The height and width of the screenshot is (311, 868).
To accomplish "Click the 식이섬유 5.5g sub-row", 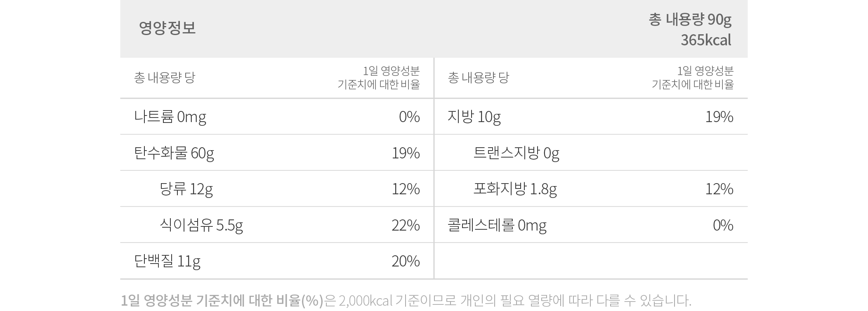I will click(x=201, y=226).
